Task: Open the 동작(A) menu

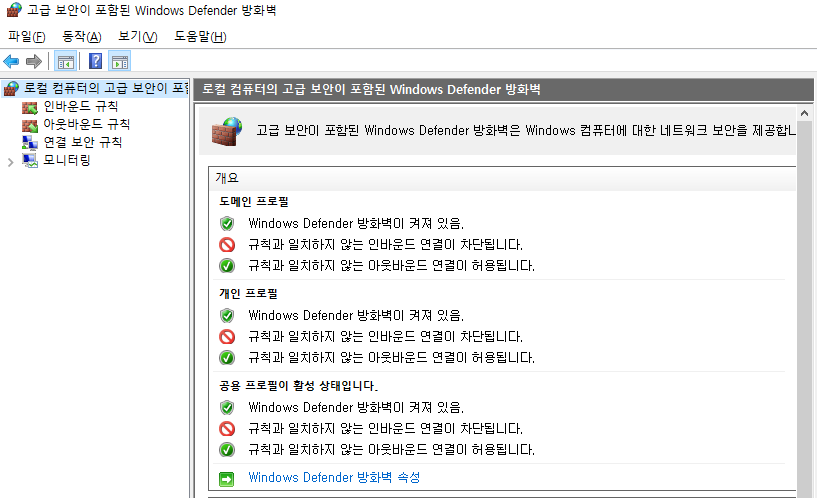Action: (x=82, y=36)
